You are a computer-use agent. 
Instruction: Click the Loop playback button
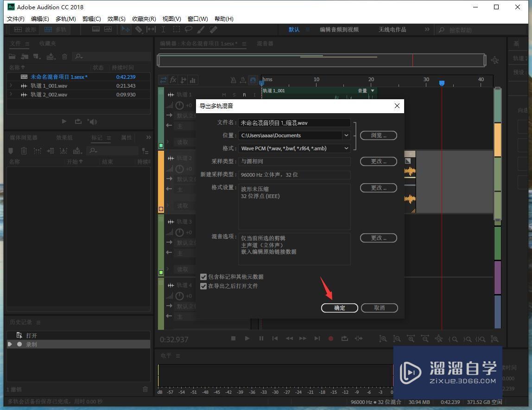click(x=345, y=338)
